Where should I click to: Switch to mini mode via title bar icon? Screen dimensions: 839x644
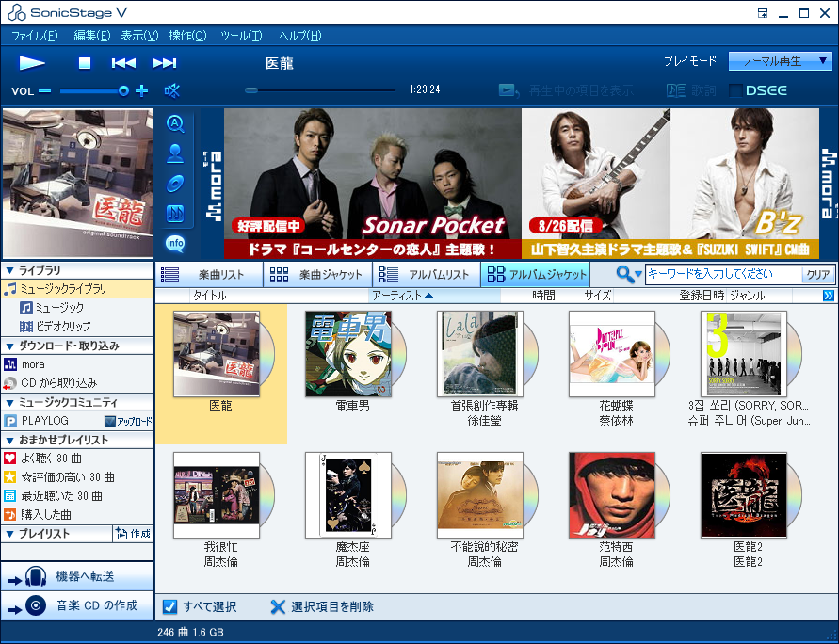(763, 13)
